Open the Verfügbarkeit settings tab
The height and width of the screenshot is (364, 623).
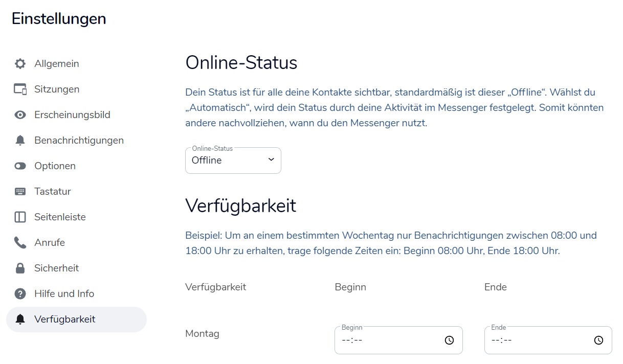point(65,320)
